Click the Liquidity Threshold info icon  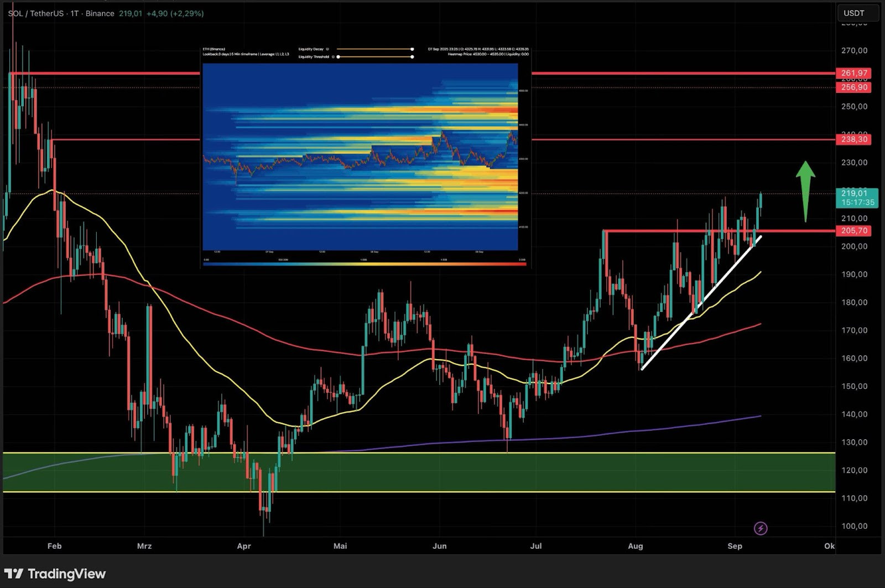[333, 56]
